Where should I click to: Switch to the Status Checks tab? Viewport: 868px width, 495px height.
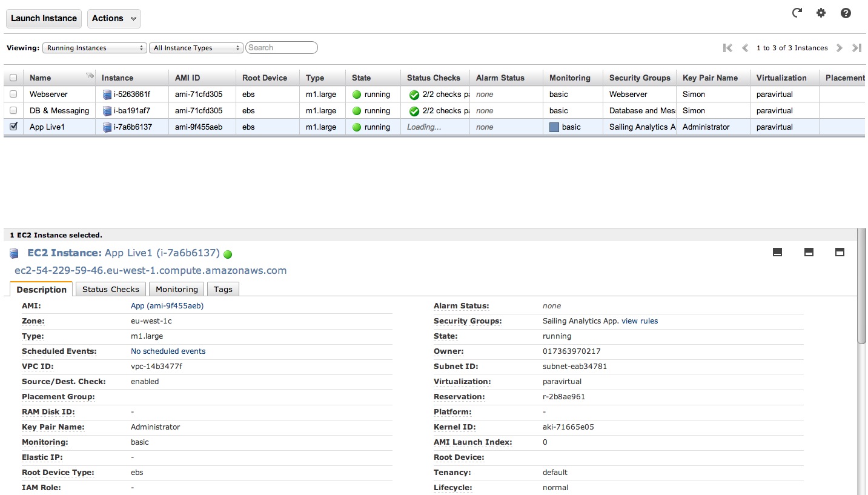point(111,289)
